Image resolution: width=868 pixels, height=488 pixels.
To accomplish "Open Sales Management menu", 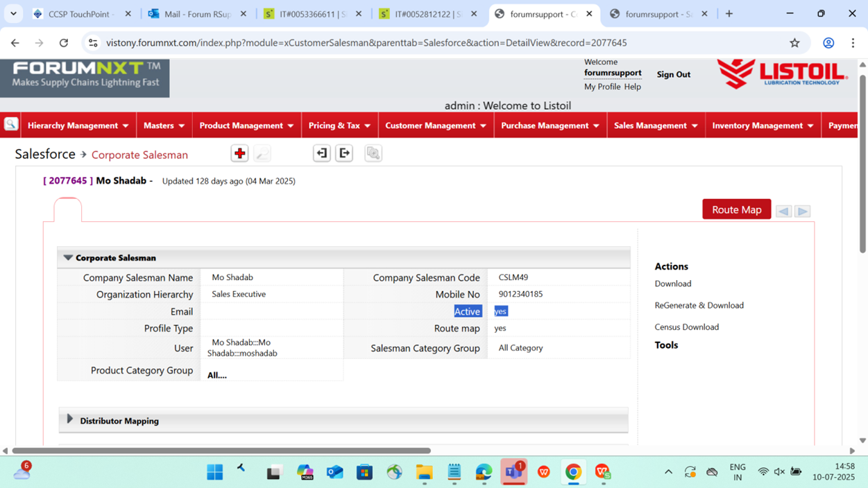I will pos(656,125).
